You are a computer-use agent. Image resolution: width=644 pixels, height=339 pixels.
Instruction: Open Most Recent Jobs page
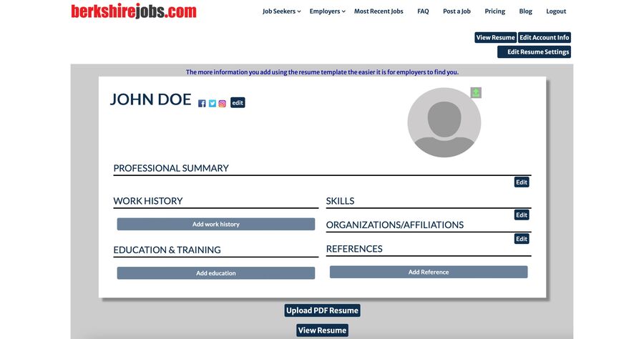tap(379, 11)
